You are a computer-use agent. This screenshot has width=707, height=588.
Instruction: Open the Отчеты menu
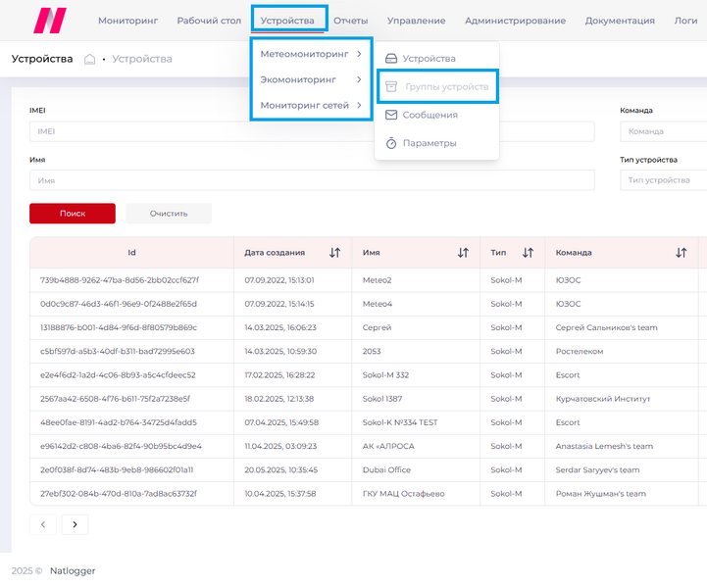click(x=350, y=21)
